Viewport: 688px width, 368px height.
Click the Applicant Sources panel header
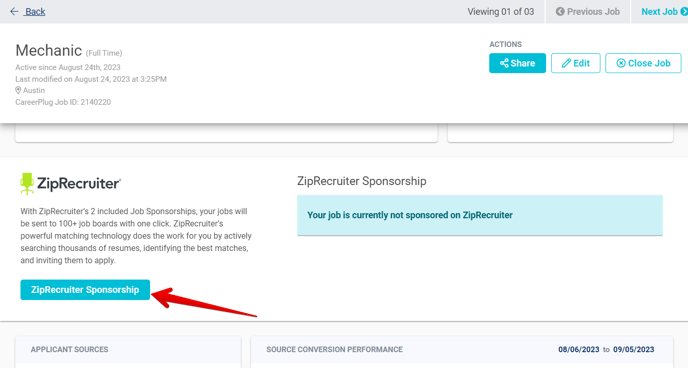[69, 350]
